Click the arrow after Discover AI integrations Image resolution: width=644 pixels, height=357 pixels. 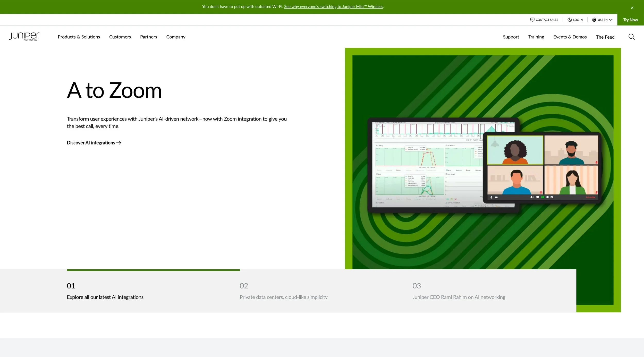119,143
